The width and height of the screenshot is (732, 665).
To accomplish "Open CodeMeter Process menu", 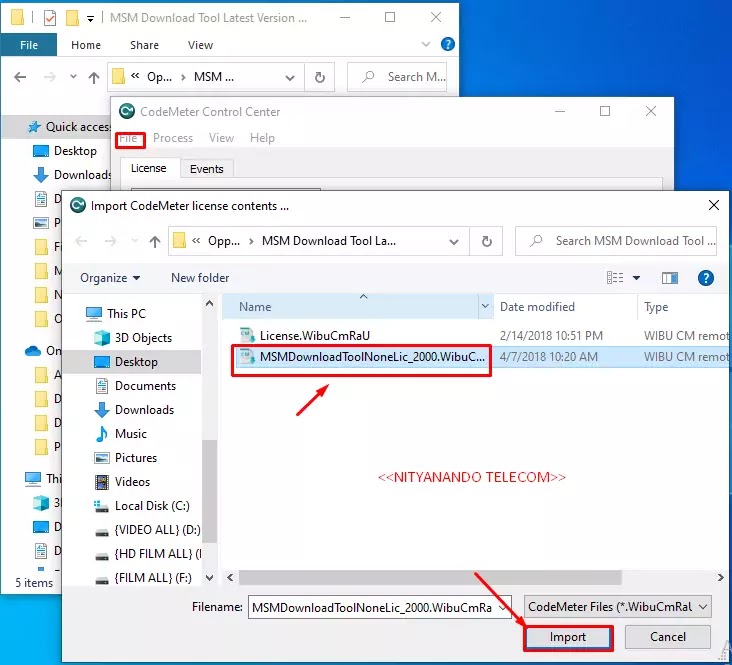I will click(173, 138).
